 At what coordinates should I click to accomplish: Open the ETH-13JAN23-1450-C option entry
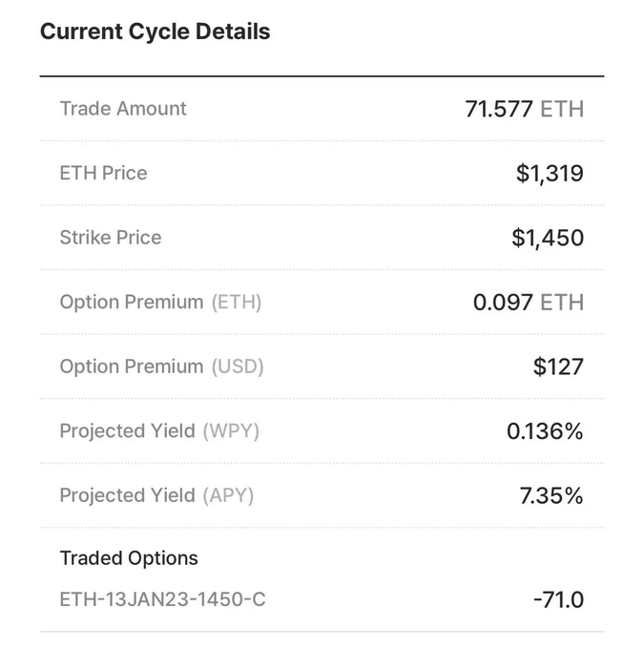[x=162, y=599]
